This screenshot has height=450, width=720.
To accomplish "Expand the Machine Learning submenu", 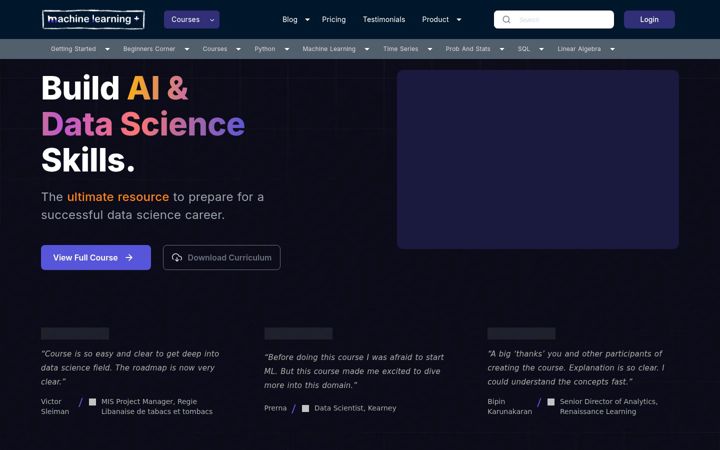I will coord(367,49).
